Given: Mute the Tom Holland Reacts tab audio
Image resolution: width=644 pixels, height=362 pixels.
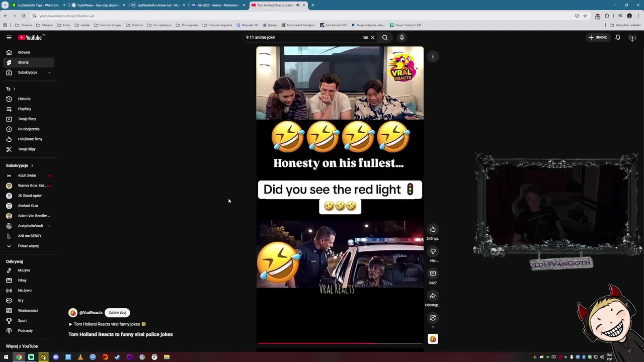Looking at the screenshot, I should (x=297, y=5).
